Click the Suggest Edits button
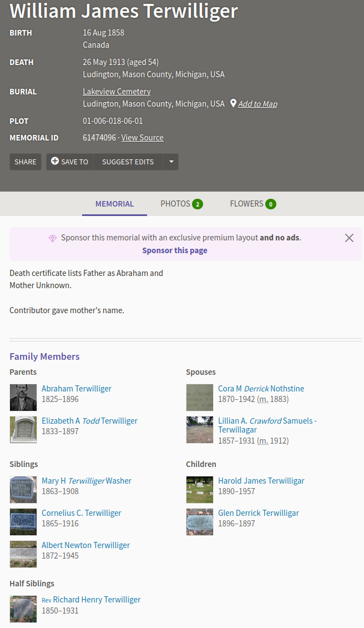The height and width of the screenshot is (628, 364). pos(128,162)
